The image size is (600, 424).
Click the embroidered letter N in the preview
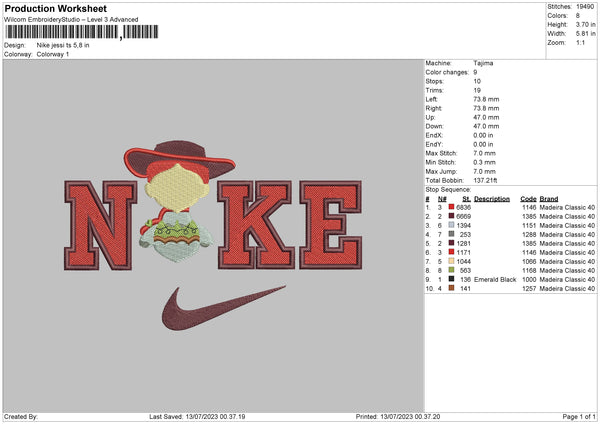pyautogui.click(x=101, y=225)
